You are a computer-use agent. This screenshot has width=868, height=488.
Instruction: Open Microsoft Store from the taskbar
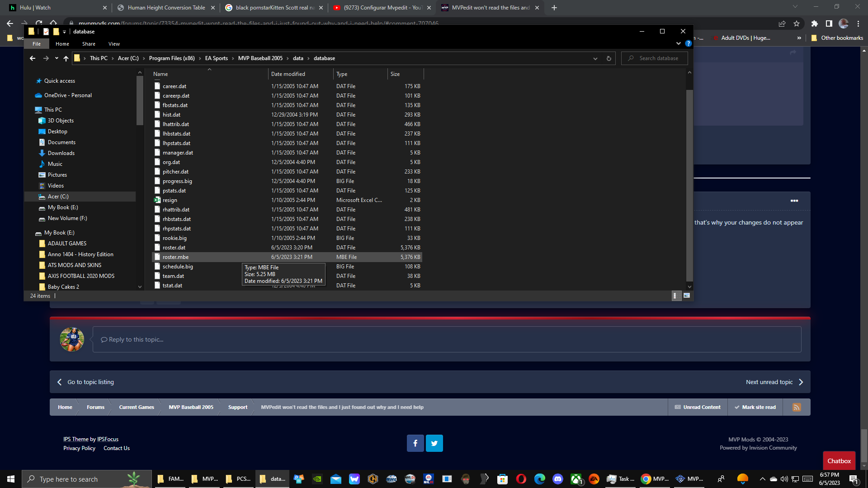point(502,479)
